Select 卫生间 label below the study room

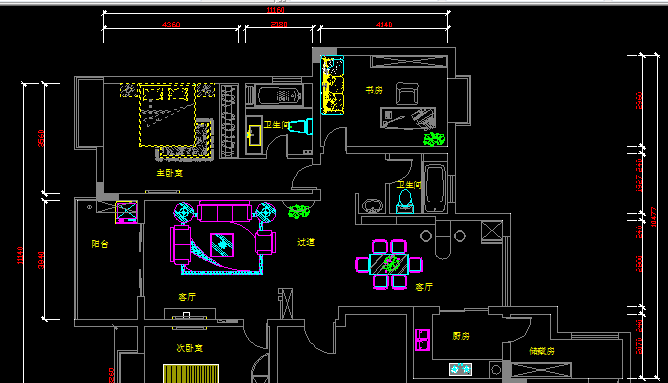pyautogui.click(x=409, y=184)
